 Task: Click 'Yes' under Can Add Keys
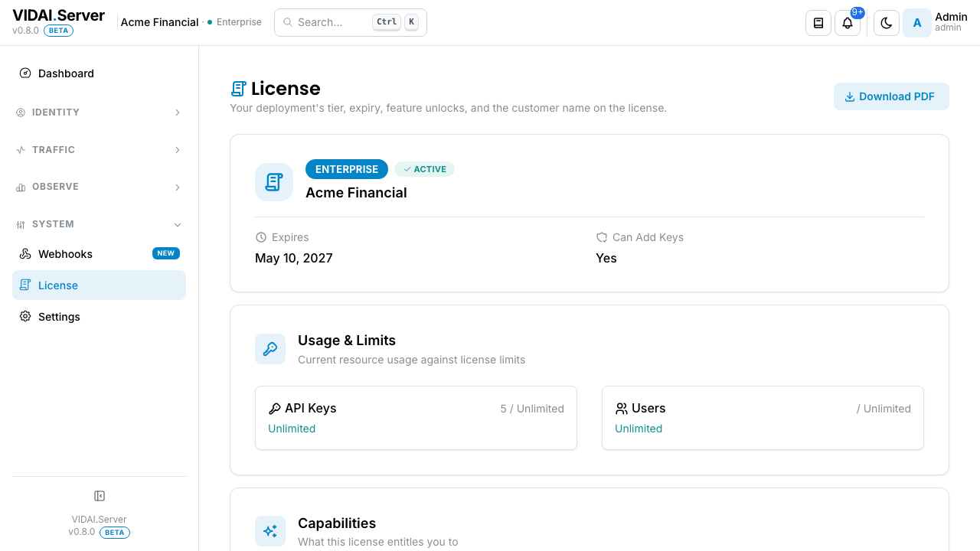pyautogui.click(x=606, y=259)
